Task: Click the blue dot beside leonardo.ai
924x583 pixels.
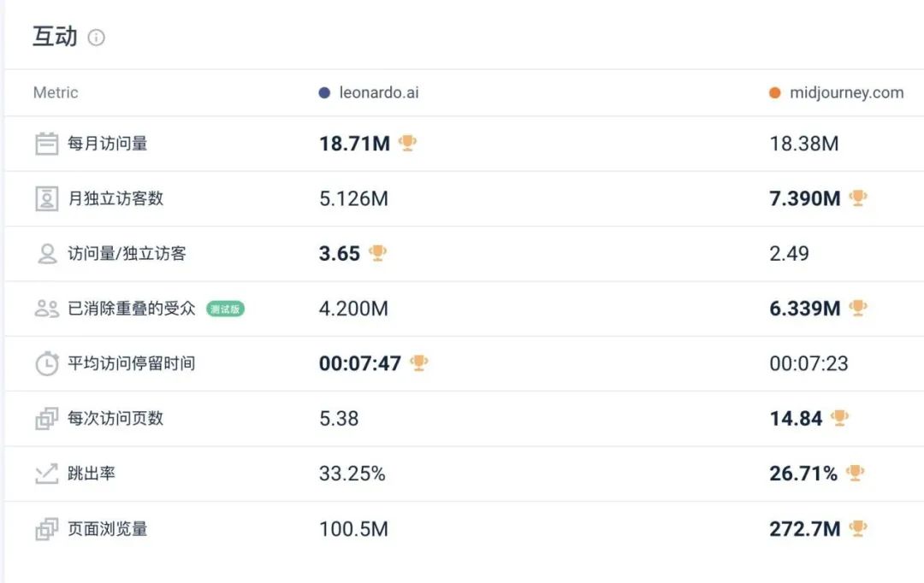Action: click(324, 92)
